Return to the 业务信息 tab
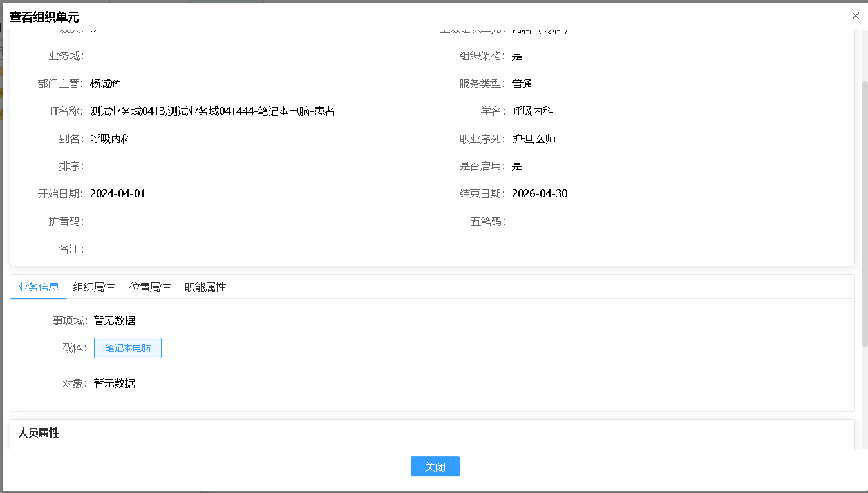Viewport: 868px width, 493px height. pyautogui.click(x=39, y=287)
